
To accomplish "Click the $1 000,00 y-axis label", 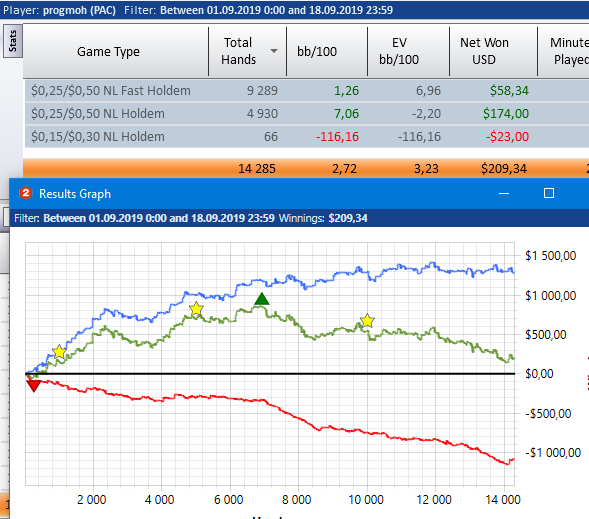I will point(551,296).
